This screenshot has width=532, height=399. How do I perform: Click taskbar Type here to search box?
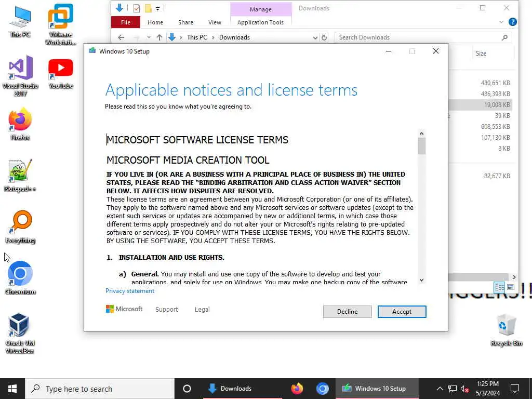[100, 389]
